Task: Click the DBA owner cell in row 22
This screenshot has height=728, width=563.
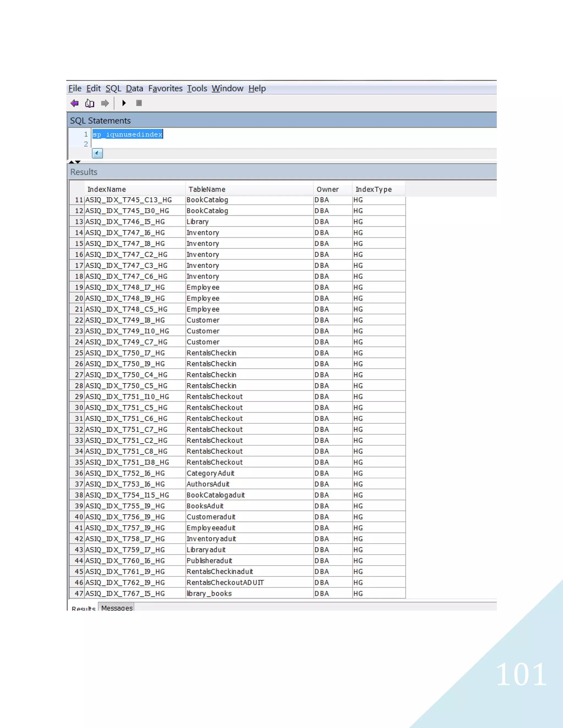Action: (x=333, y=320)
